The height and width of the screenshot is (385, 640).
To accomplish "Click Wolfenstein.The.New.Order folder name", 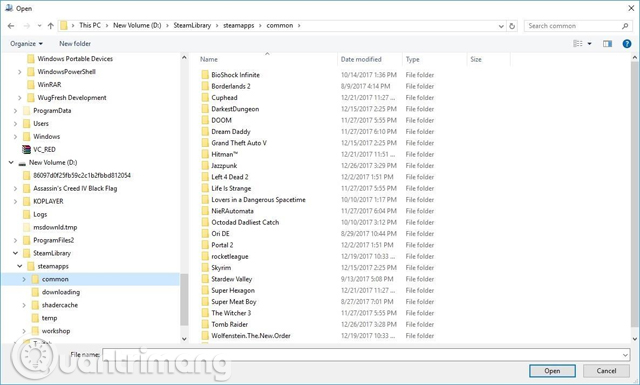I will (251, 336).
